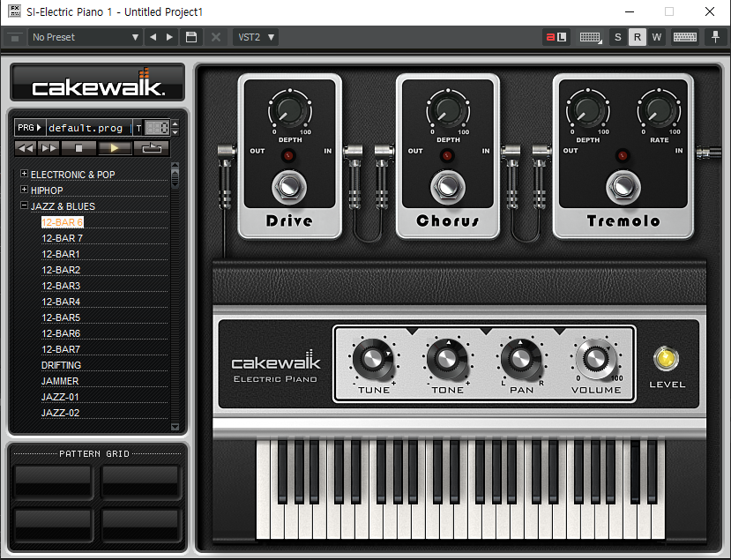Select the 12-BAR4 pattern
The width and height of the screenshot is (731, 560).
pos(61,302)
